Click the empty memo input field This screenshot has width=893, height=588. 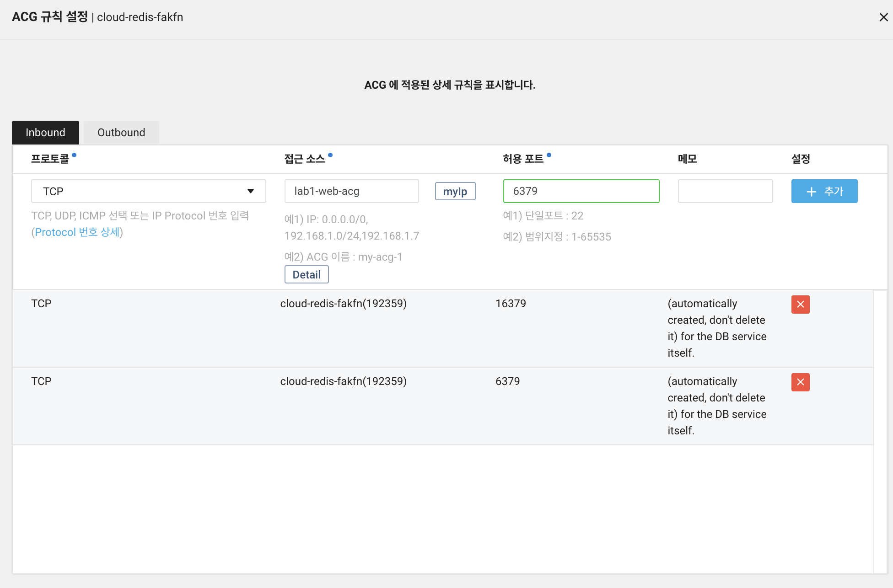coord(725,191)
